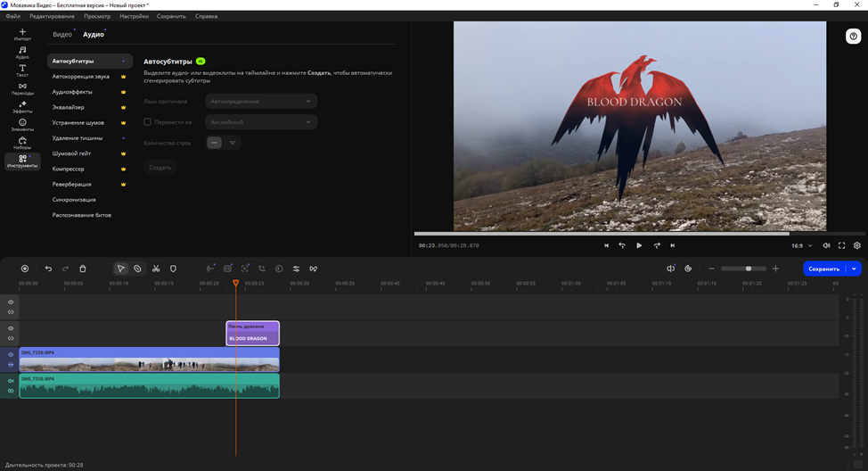Mute the preview volume speaker icon
The width and height of the screenshot is (868, 471).
pos(826,245)
